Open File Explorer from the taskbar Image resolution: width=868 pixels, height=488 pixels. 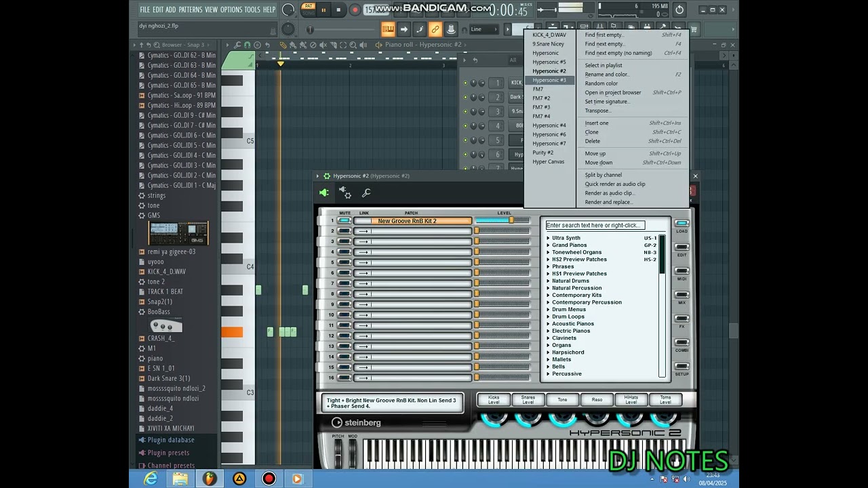click(180, 479)
